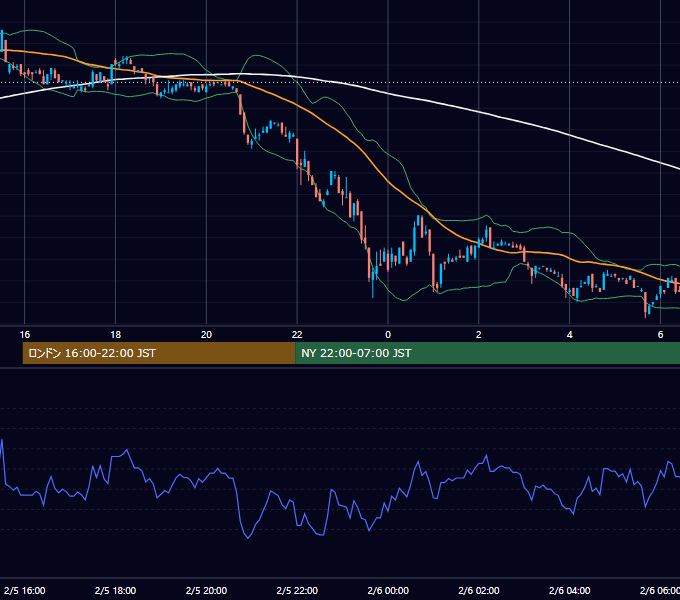Click the 2/6 00:00 date label

(x=388, y=590)
